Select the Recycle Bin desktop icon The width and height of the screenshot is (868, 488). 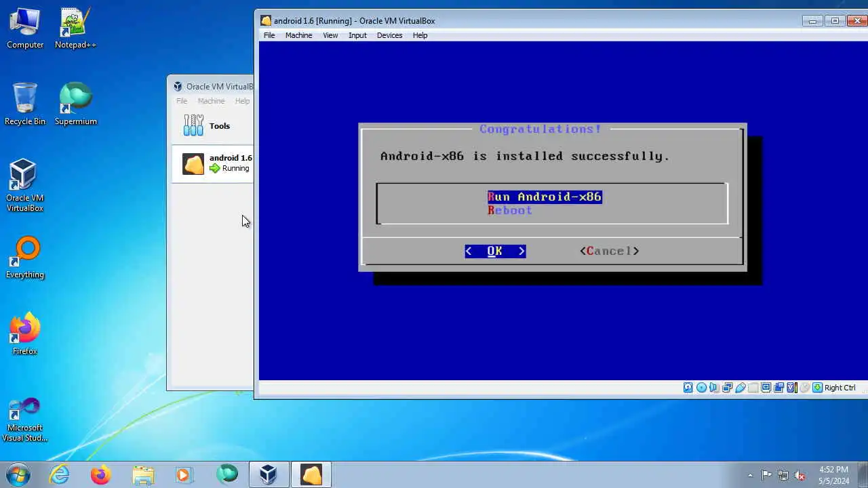point(25,104)
